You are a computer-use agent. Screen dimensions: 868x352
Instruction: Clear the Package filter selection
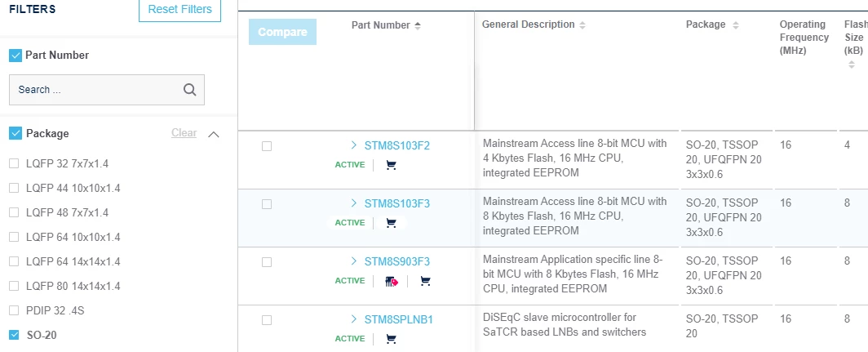coord(184,133)
